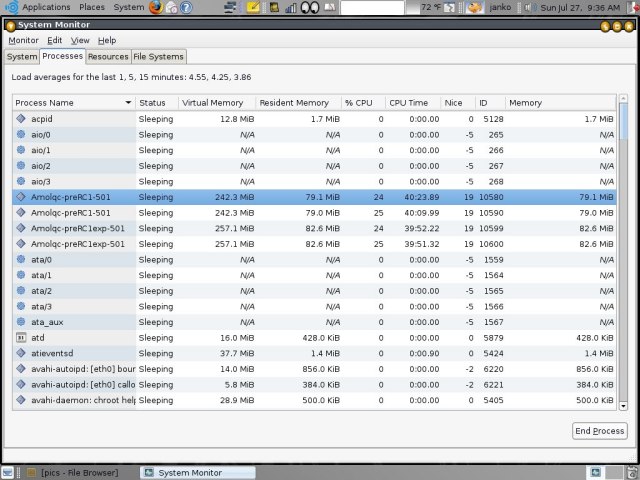Click the chip icon in top panel
Viewport: 640px width, 480px height.
(x=274, y=7)
